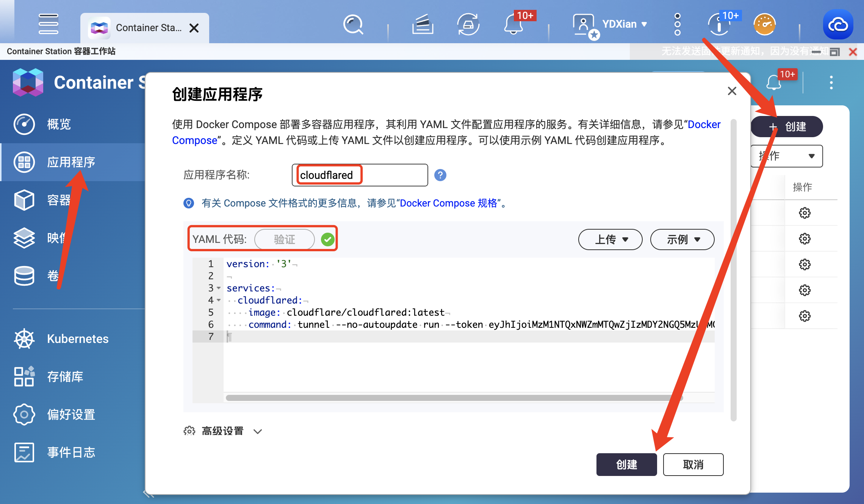The image size is (864, 504).
Task: Click the blue myQNAPcloud cloud icon
Action: point(838,25)
